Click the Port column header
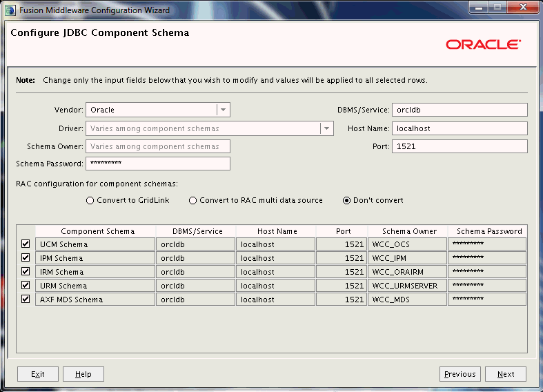 click(342, 231)
